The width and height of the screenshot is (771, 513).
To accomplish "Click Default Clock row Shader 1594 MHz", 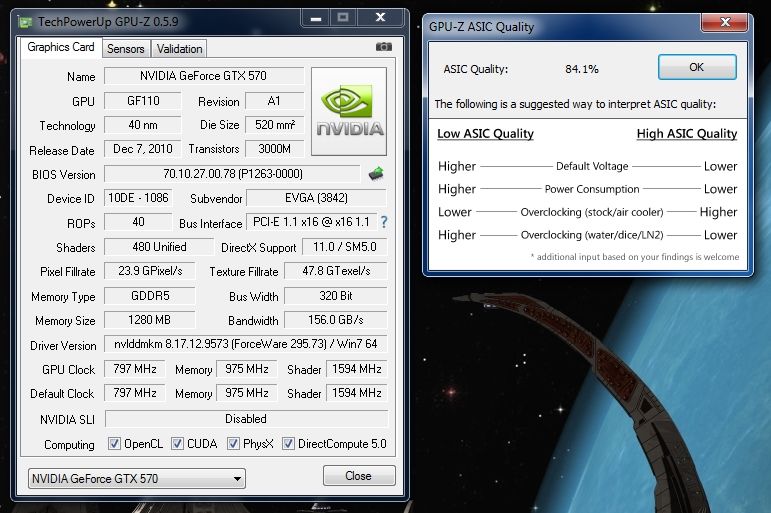I will point(357,393).
